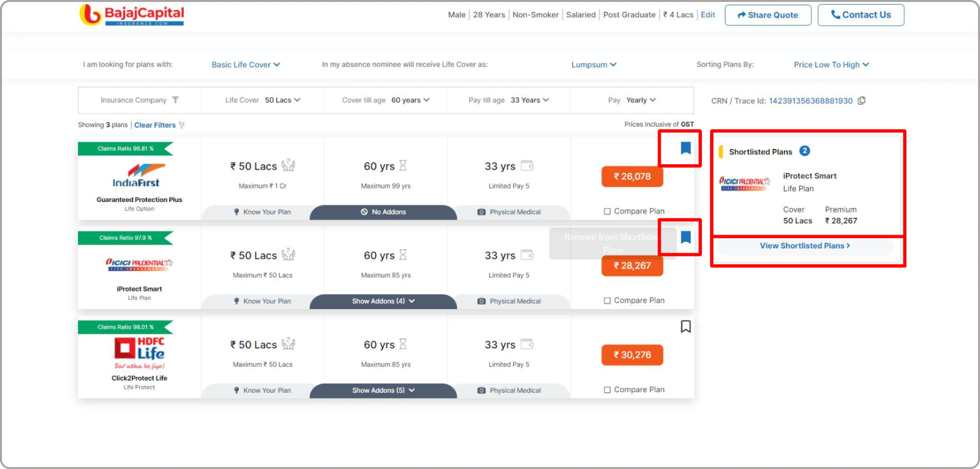Click life cover icon in IndiaFirst row
This screenshot has height=469, width=980.
[x=288, y=166]
